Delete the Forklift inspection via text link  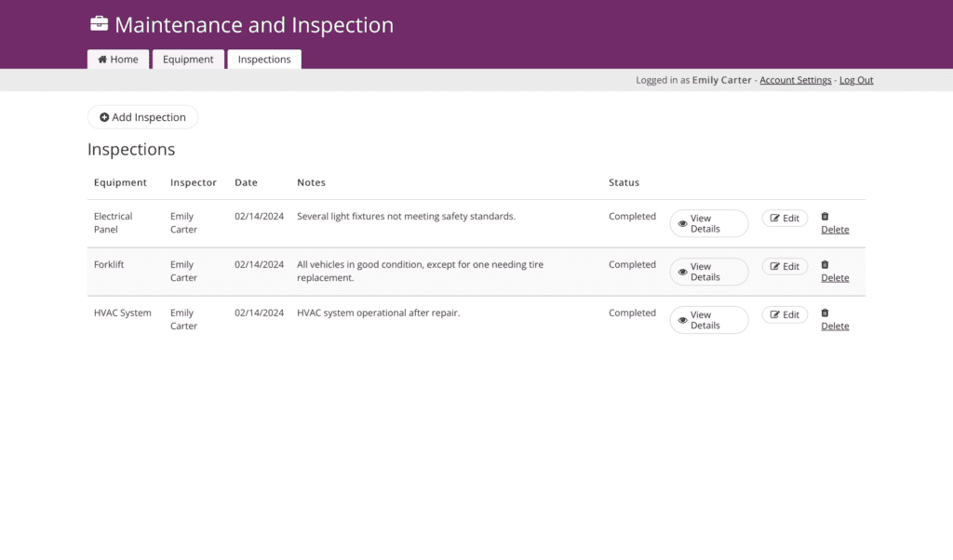click(835, 278)
